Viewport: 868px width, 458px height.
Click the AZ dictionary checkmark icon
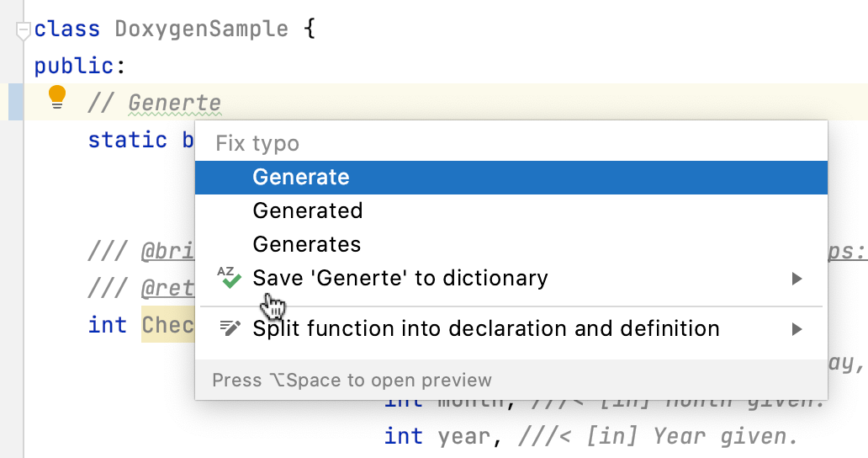[228, 278]
